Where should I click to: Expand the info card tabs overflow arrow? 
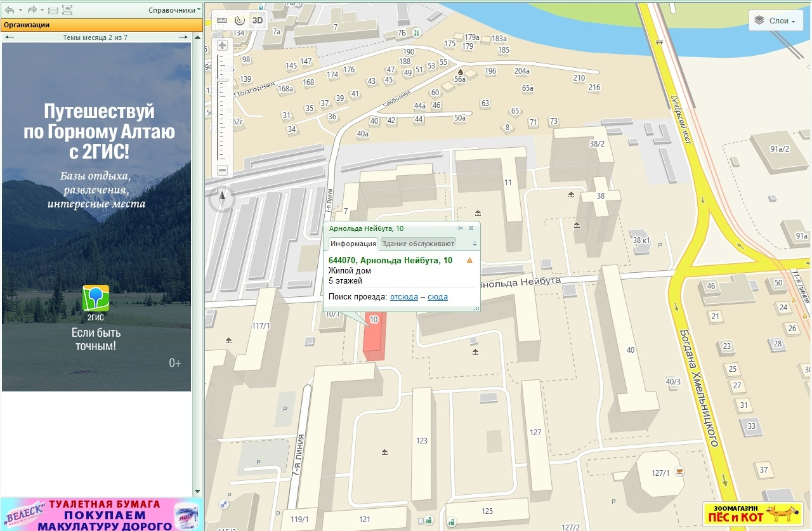pos(474,244)
